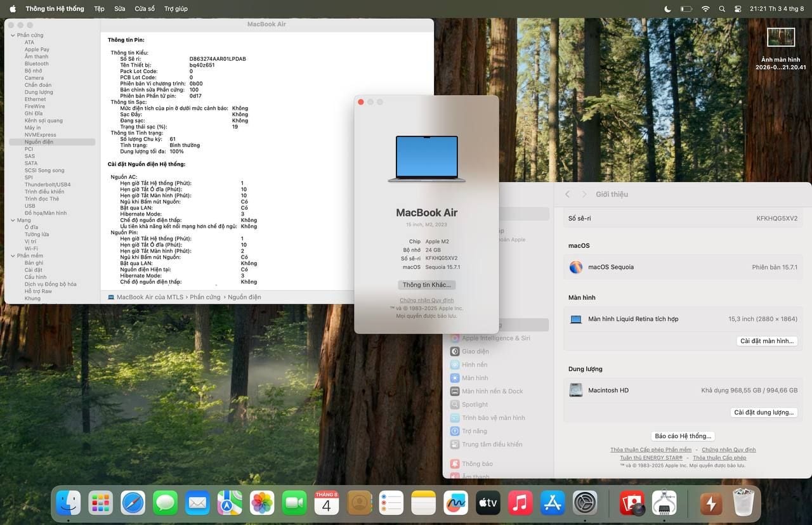Open the orange lightning bolt app in Dock
812x525 pixels.
click(x=711, y=503)
